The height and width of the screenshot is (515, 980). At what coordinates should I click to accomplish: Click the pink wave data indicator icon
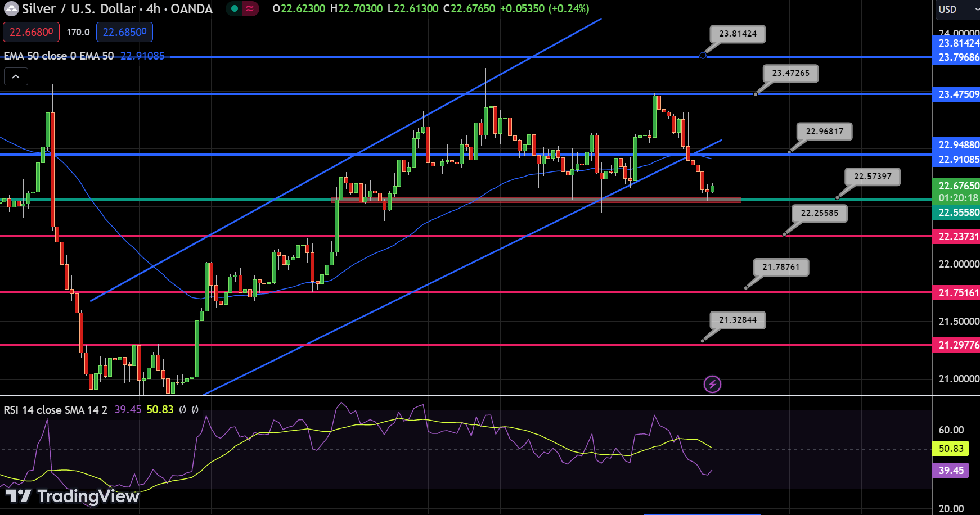pos(250,9)
